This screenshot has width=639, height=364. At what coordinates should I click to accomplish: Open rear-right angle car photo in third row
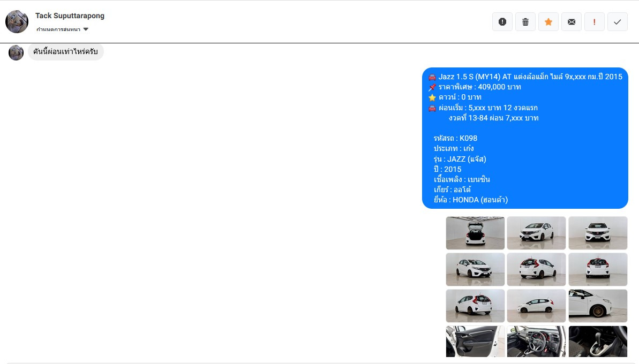[x=475, y=306]
